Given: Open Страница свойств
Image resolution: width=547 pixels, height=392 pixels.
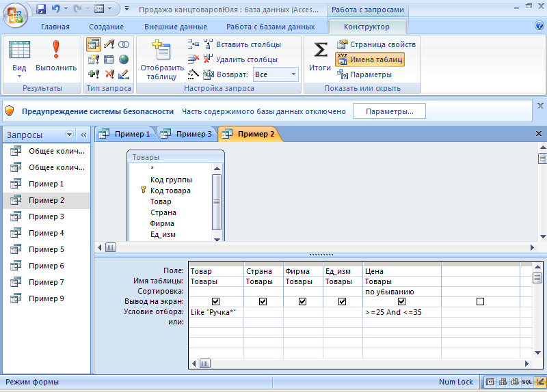Looking at the screenshot, I should [x=377, y=44].
